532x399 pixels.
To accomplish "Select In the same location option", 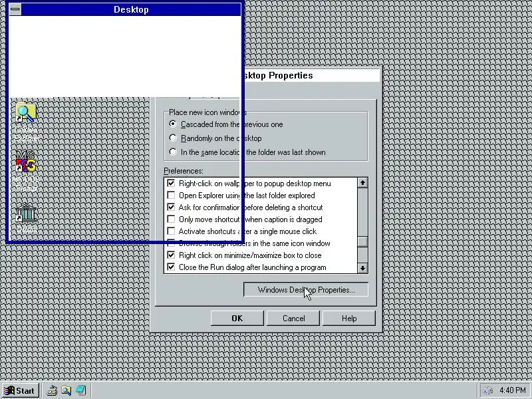I will (x=247, y=152).
